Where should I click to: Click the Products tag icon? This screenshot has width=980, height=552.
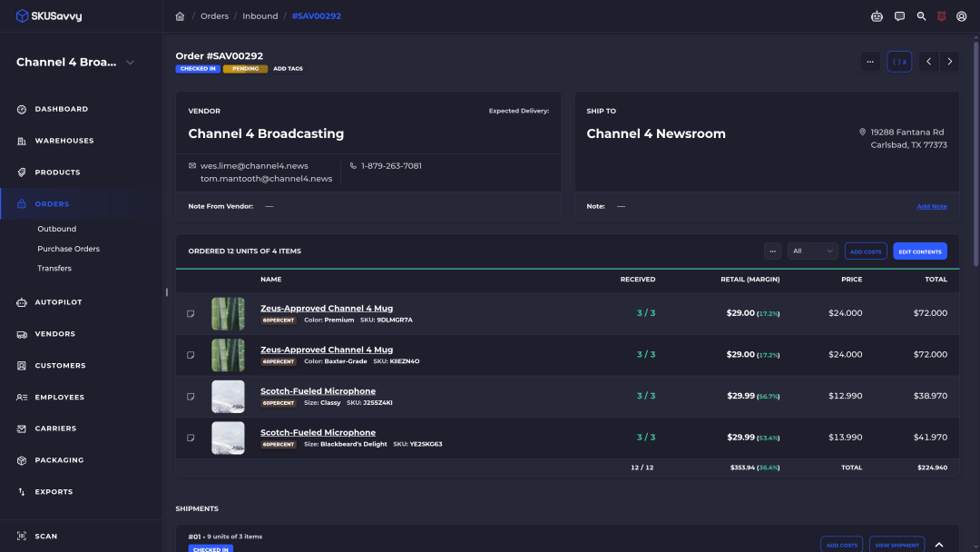[x=22, y=172]
